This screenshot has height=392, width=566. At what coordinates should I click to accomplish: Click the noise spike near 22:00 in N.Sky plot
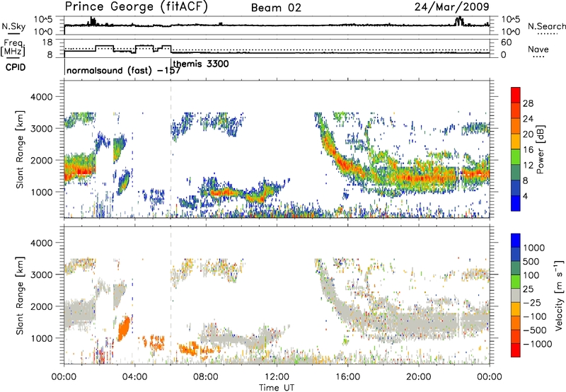pyautogui.click(x=459, y=21)
